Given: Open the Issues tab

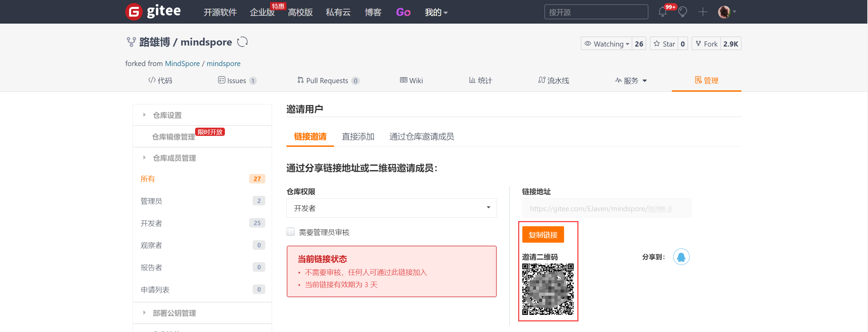Looking at the screenshot, I should tap(237, 80).
